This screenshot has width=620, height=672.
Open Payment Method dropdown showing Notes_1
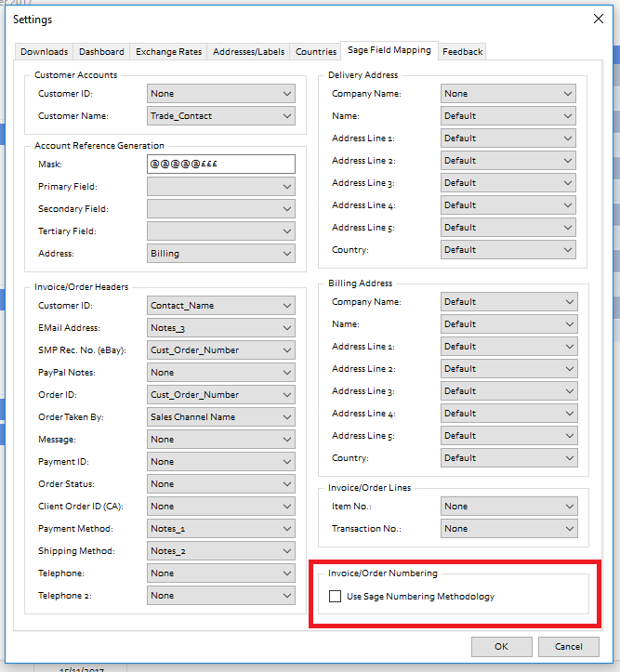[x=221, y=528]
